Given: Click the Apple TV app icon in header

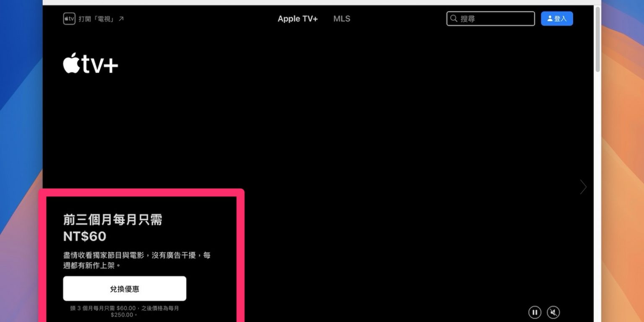Looking at the screenshot, I should [x=69, y=19].
